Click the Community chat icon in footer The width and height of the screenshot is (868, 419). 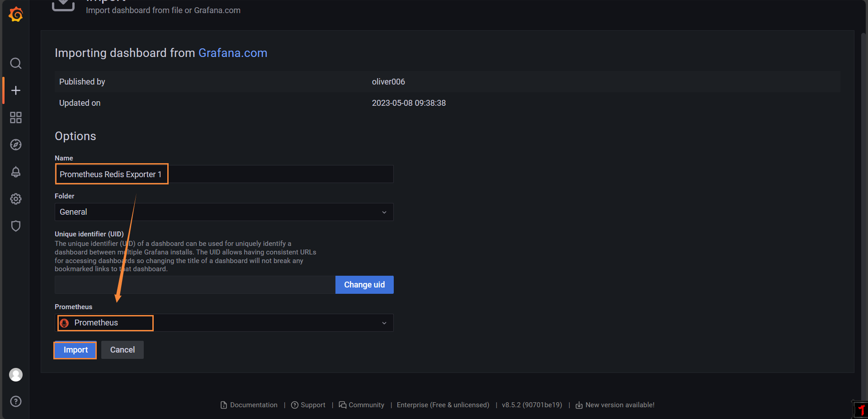pos(343,405)
